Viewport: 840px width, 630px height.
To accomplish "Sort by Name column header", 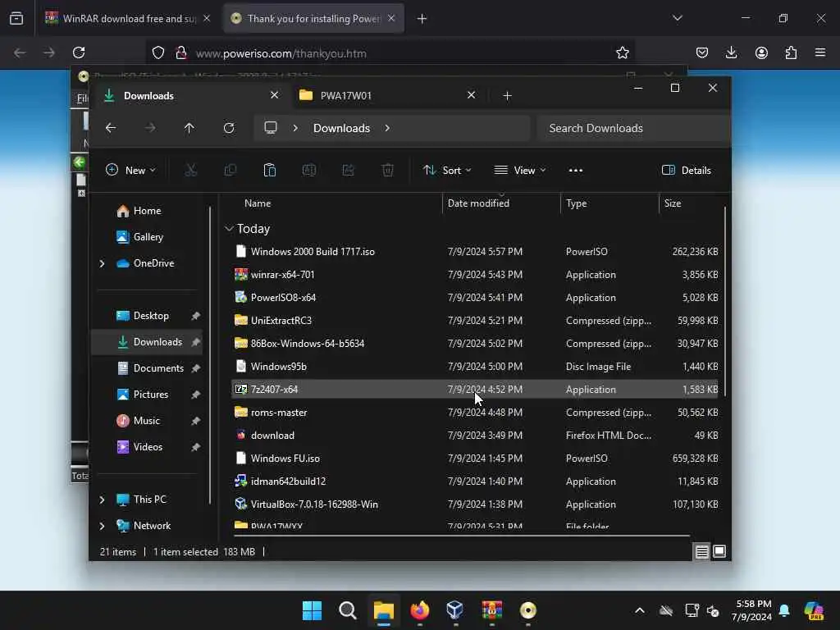I will pos(257,203).
